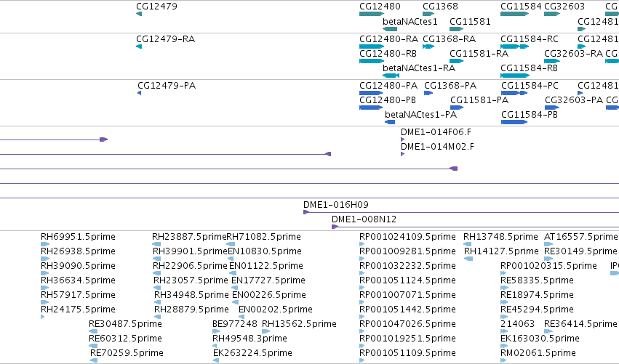Select the betaNACtes1-PA protein glyph

390,122
